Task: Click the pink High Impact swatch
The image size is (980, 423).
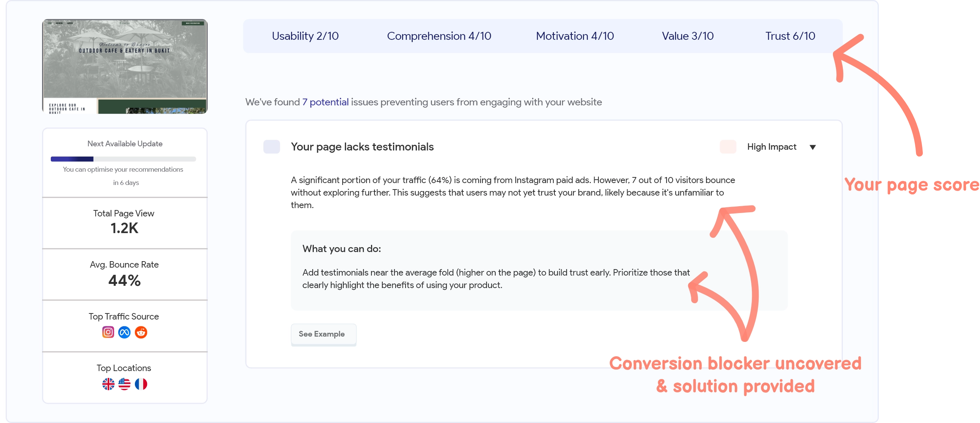Action: tap(728, 147)
